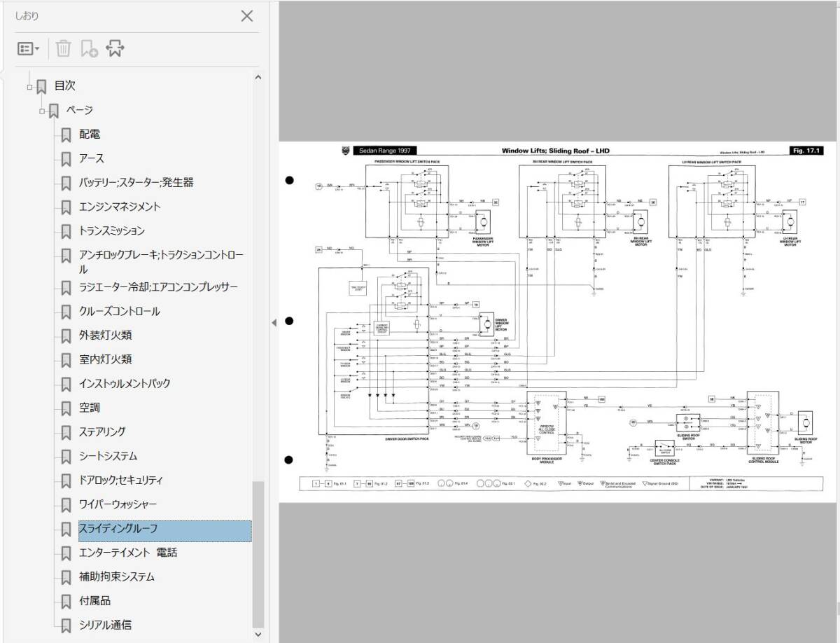840x643 pixels.
Task: Click the bookmark icon beside シリアル通信
Action: (66, 625)
